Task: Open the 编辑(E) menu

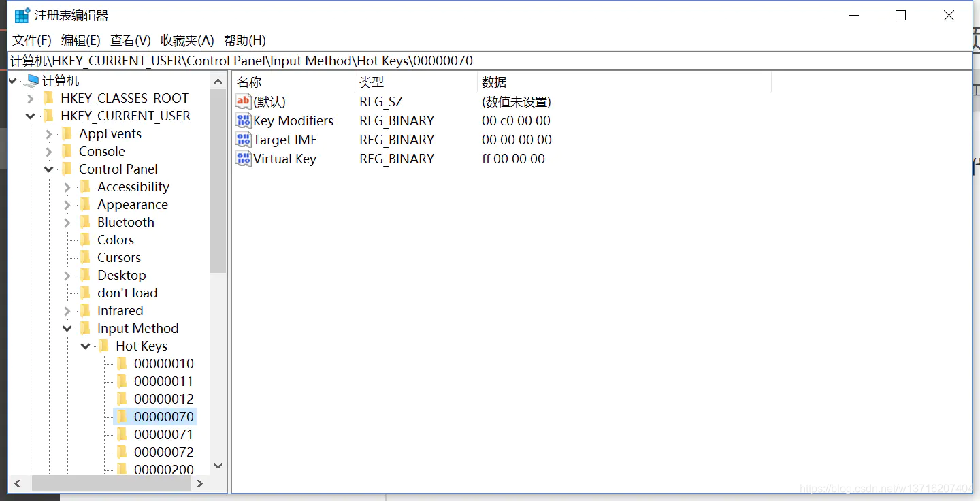Action: tap(80, 40)
